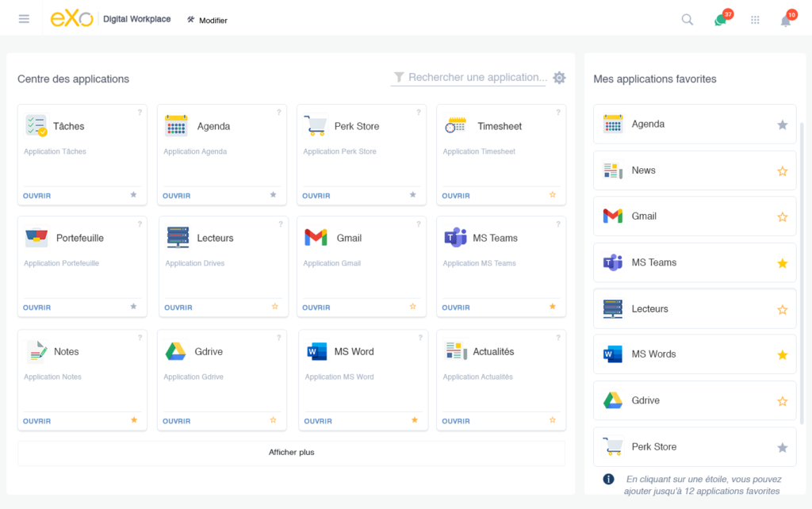The width and height of the screenshot is (812, 509).
Task: Show help for Timesheet application
Action: click(x=558, y=113)
